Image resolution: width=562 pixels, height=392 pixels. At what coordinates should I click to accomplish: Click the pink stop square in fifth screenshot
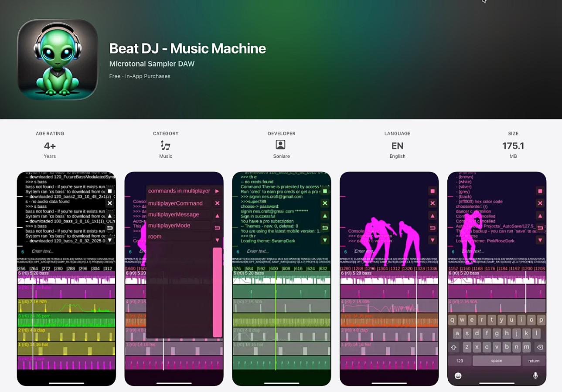click(540, 191)
